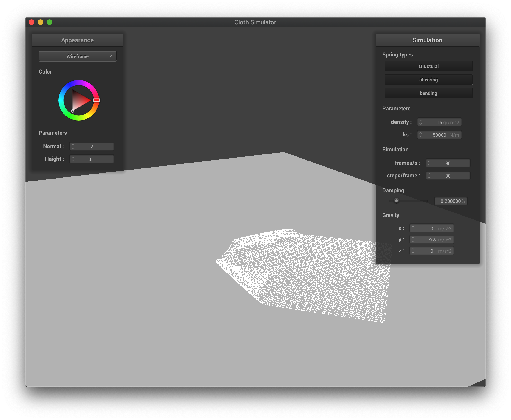The width and height of the screenshot is (511, 420).
Task: Click the gravity x stepper arrows
Action: [413, 228]
